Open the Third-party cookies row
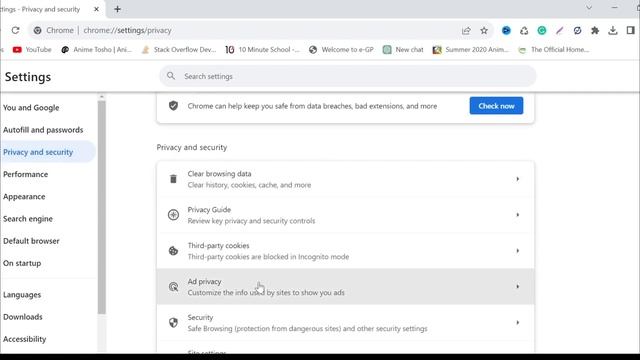The image size is (640, 360). tap(345, 251)
